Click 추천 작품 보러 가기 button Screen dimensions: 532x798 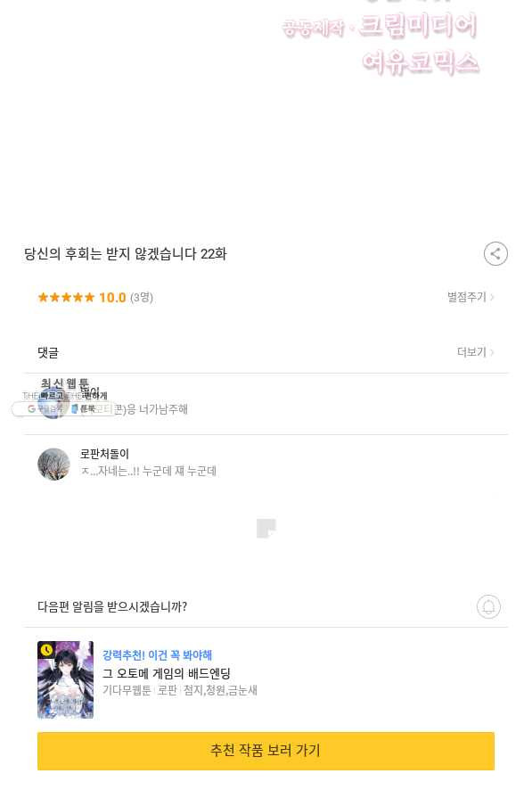coord(266,751)
